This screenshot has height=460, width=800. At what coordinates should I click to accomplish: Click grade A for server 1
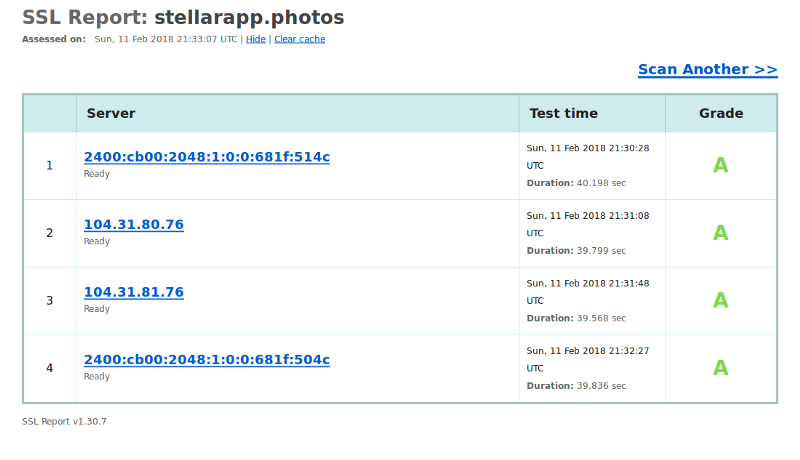[720, 165]
